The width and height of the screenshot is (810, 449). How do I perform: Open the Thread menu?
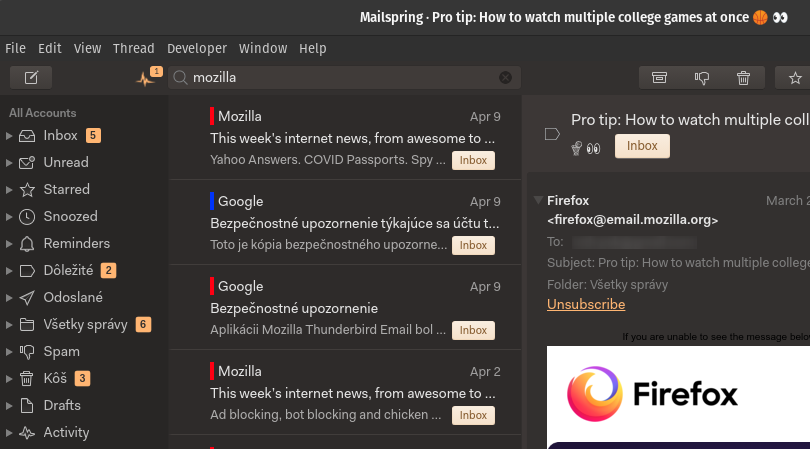134,49
